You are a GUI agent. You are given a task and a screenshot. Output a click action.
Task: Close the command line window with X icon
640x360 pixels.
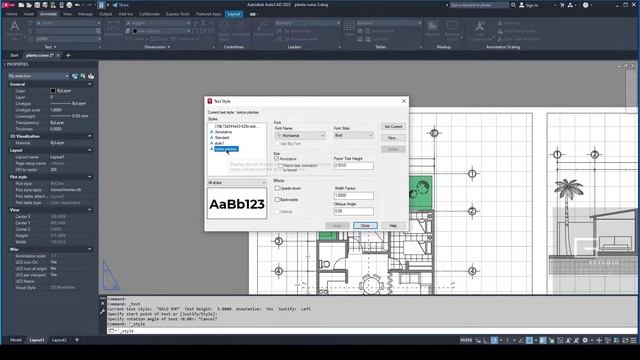click(102, 303)
